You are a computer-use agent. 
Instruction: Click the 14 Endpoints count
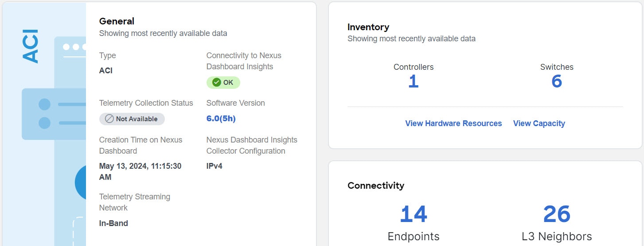(x=414, y=214)
